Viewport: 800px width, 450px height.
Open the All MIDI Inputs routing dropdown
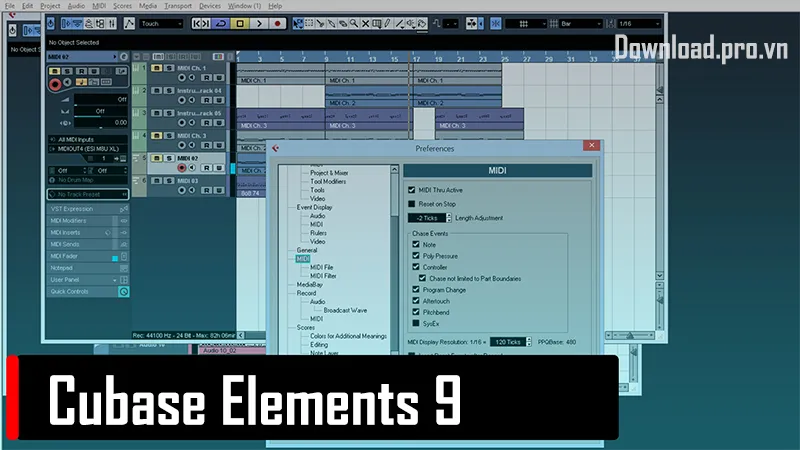pos(87,139)
